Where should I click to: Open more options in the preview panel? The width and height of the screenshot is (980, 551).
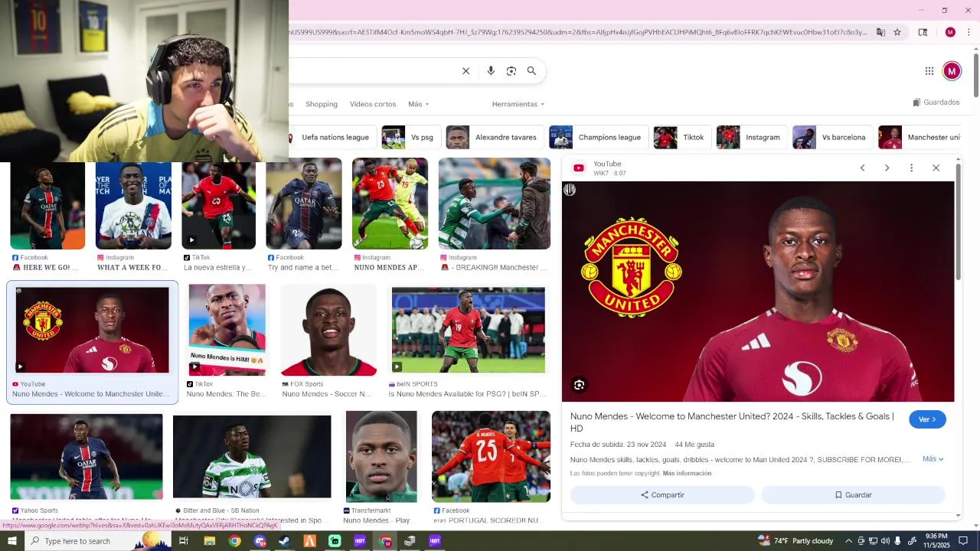(911, 168)
